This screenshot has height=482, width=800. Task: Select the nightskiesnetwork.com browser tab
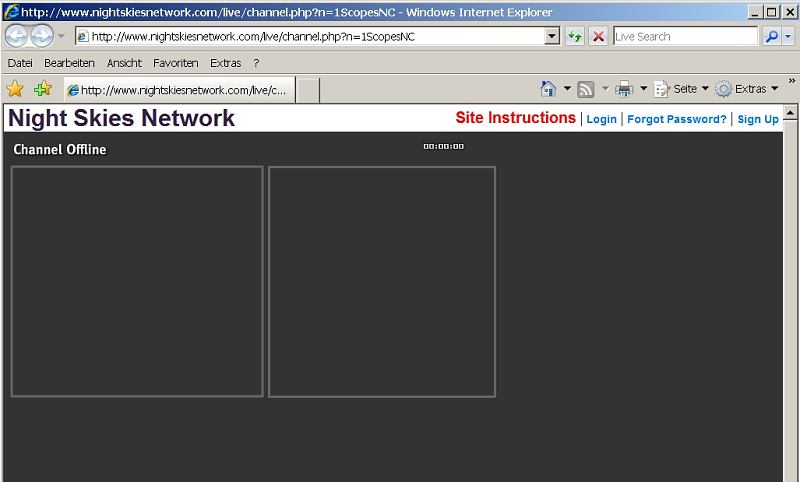pos(180,90)
